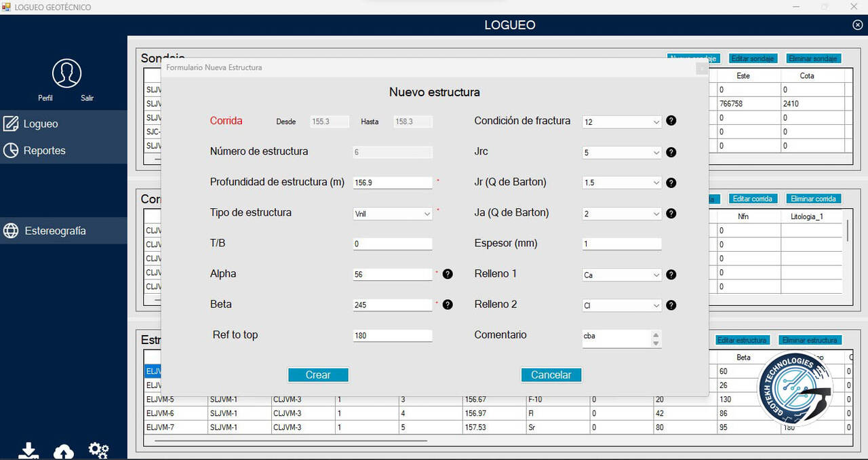Click the cloud upload icon
This screenshot has width=868, height=460.
(64, 451)
